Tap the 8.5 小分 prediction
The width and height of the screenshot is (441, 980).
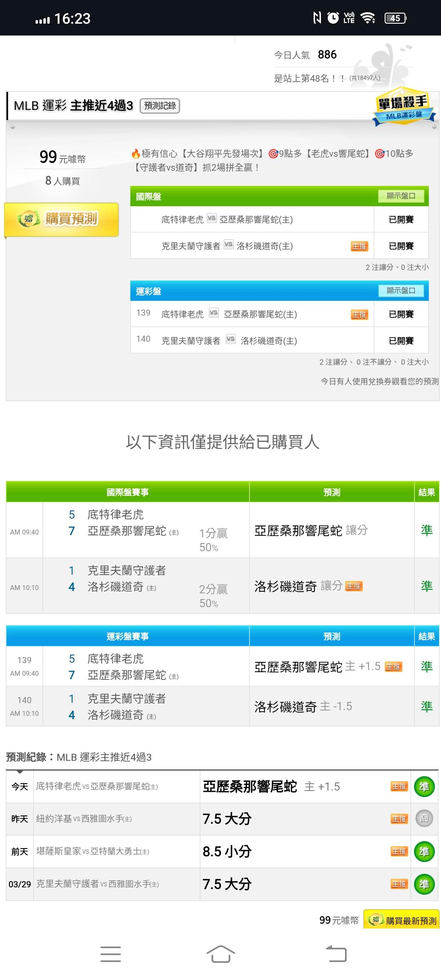pyautogui.click(x=227, y=851)
